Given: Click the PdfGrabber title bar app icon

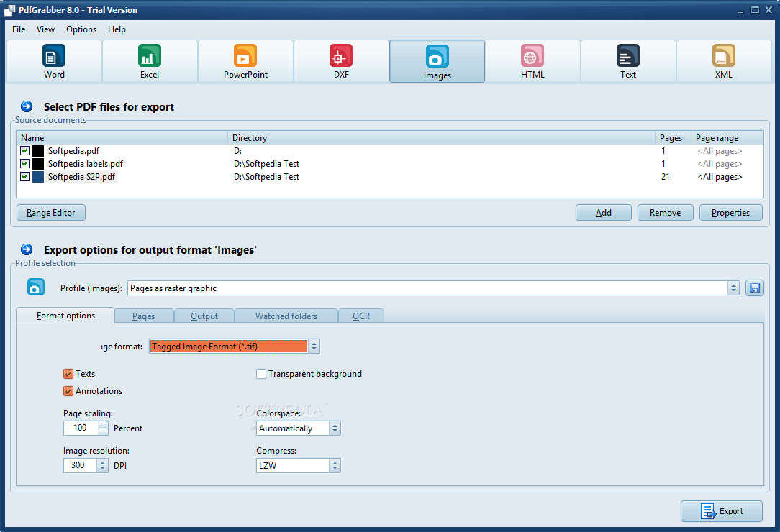Looking at the screenshot, I should (9, 10).
